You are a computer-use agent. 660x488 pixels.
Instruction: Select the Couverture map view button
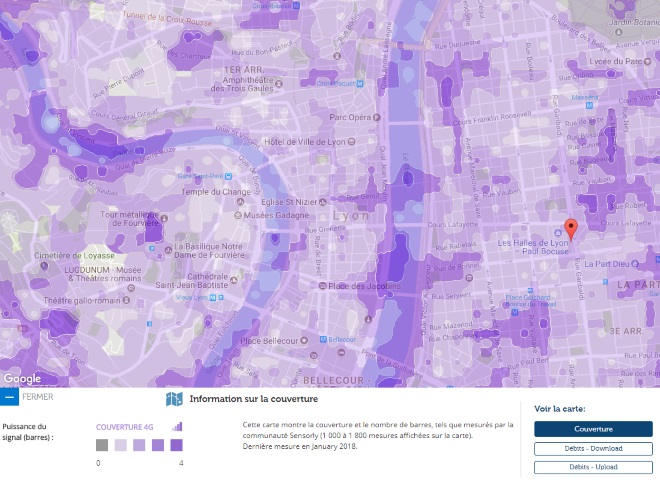coord(593,429)
